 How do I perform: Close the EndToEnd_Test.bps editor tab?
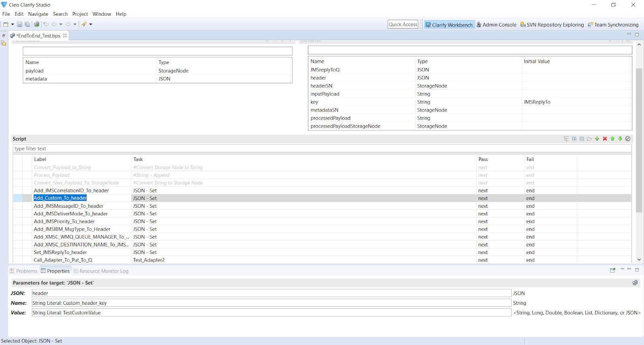pos(65,35)
